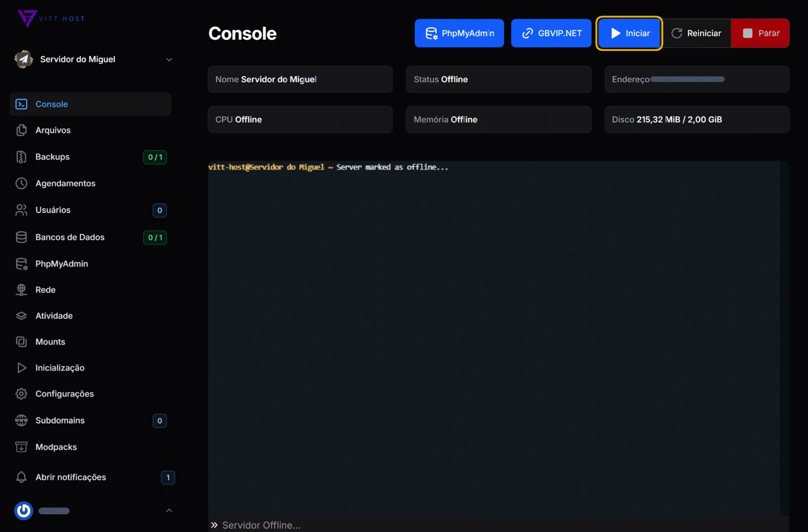Start the server with Iniciar
The height and width of the screenshot is (532, 808).
[x=629, y=33]
